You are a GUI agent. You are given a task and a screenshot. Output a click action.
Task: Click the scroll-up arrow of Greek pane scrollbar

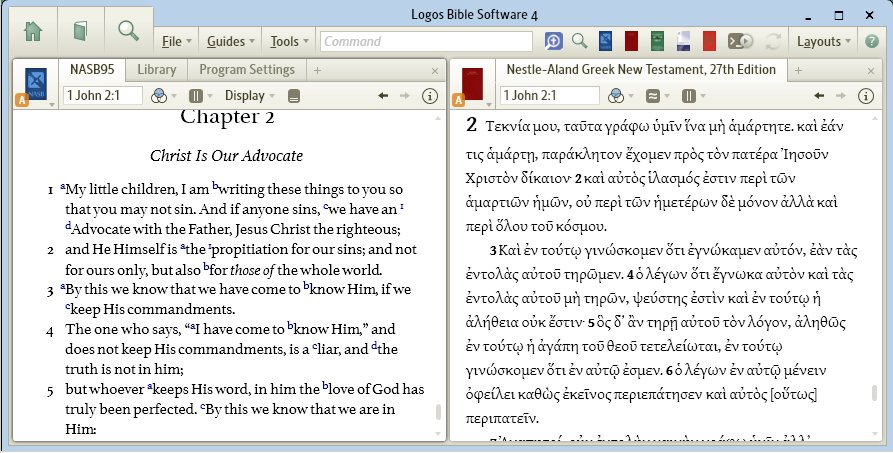pyautogui.click(x=874, y=117)
